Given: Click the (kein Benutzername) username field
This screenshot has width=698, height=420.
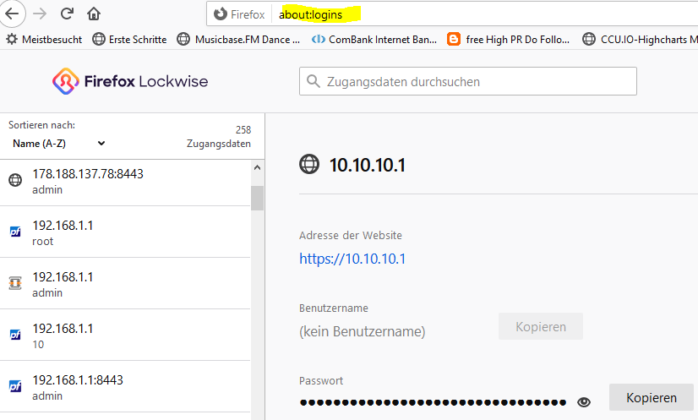Looking at the screenshot, I should click(362, 331).
